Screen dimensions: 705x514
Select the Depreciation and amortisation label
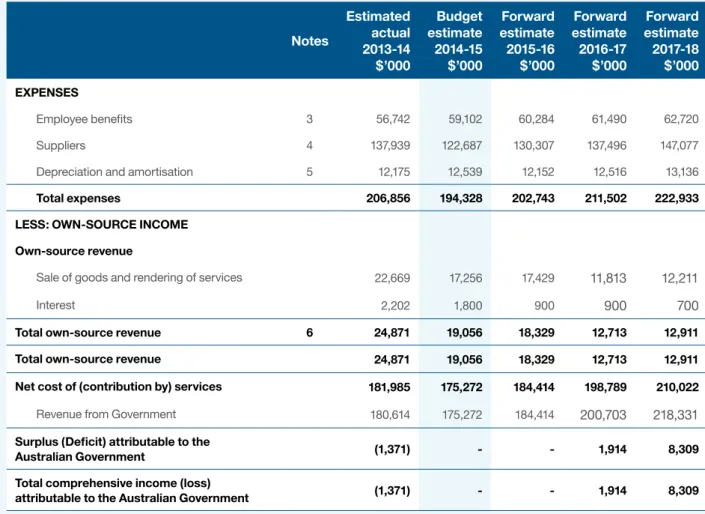[x=114, y=172]
